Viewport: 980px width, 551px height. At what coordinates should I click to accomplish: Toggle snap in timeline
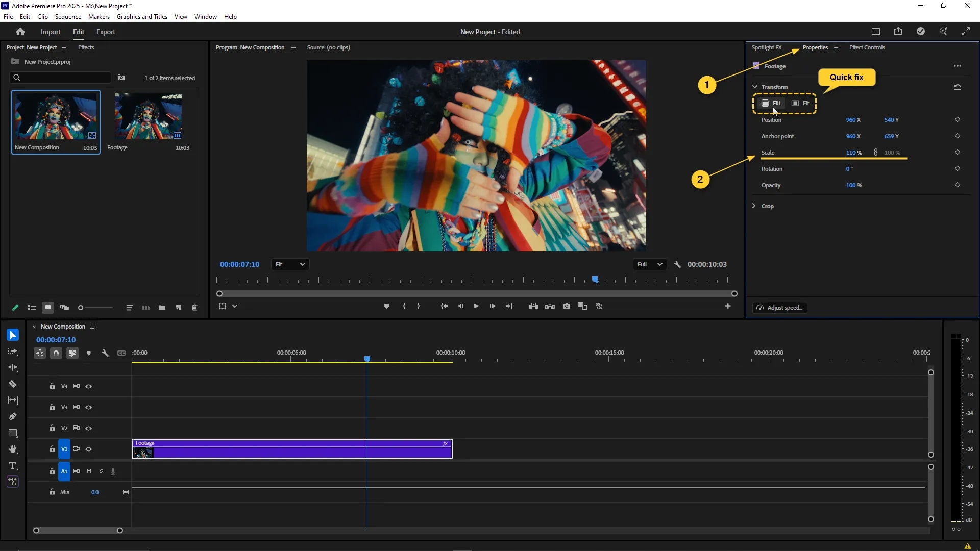(56, 353)
